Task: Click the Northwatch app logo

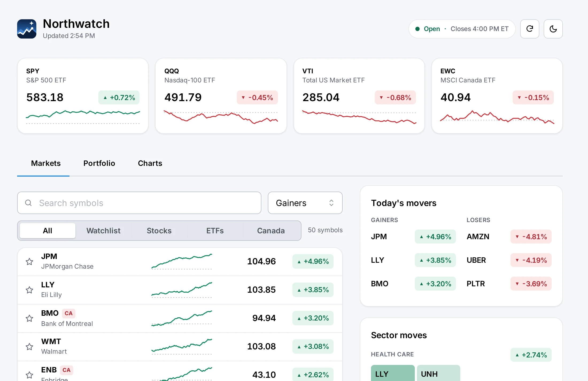Action: pyautogui.click(x=27, y=29)
